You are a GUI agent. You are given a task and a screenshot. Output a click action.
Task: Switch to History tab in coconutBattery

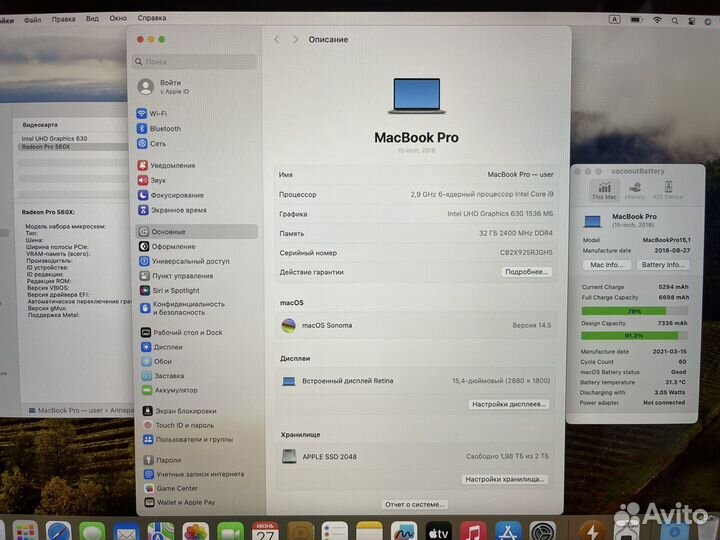pyautogui.click(x=635, y=190)
